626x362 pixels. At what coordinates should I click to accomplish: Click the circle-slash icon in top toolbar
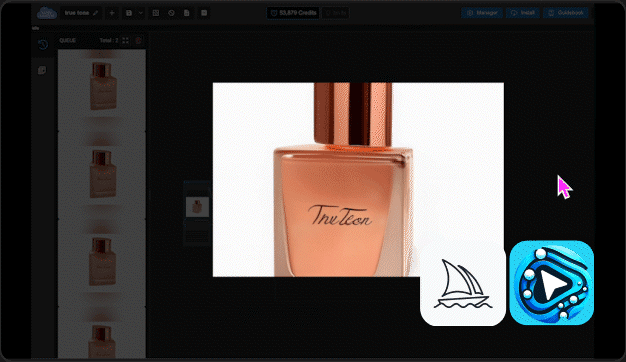tap(171, 13)
